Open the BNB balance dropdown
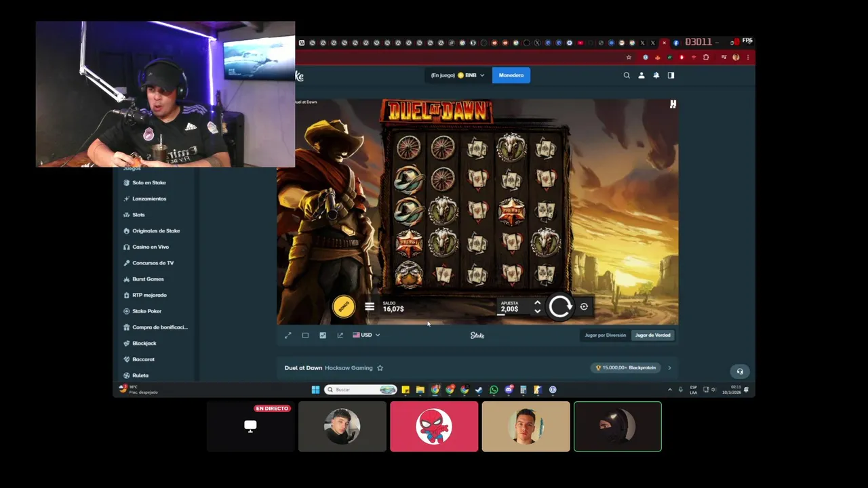 [x=458, y=75]
